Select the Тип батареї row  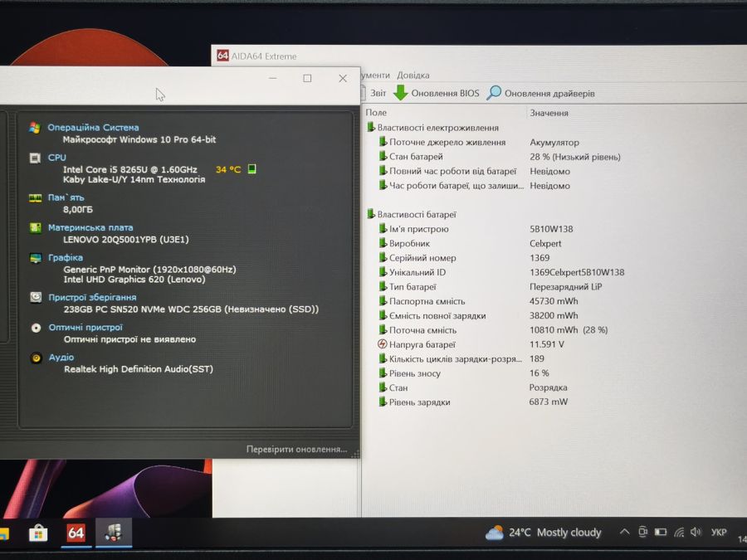(x=491, y=287)
